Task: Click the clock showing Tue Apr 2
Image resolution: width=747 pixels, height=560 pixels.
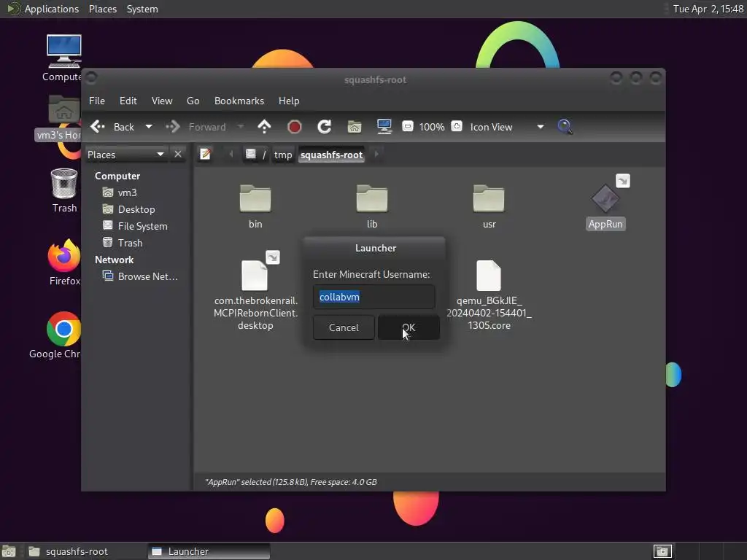Action: click(x=708, y=9)
